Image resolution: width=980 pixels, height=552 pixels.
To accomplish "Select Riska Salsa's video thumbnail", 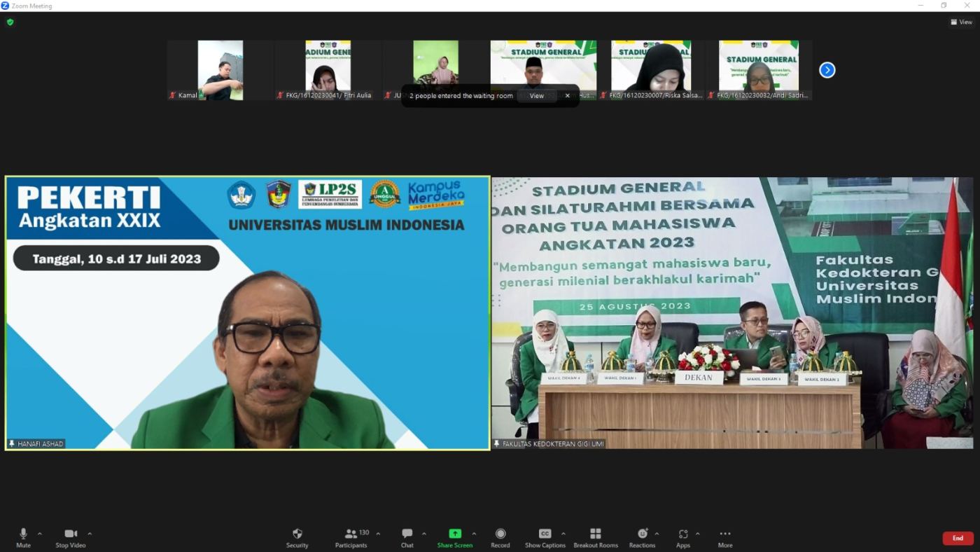I will [651, 70].
